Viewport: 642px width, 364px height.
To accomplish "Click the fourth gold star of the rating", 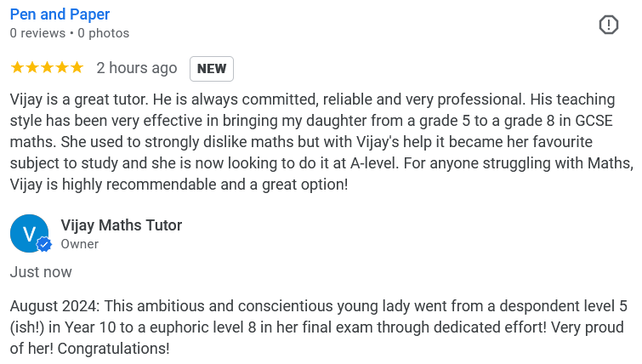I will pyautogui.click(x=62, y=67).
